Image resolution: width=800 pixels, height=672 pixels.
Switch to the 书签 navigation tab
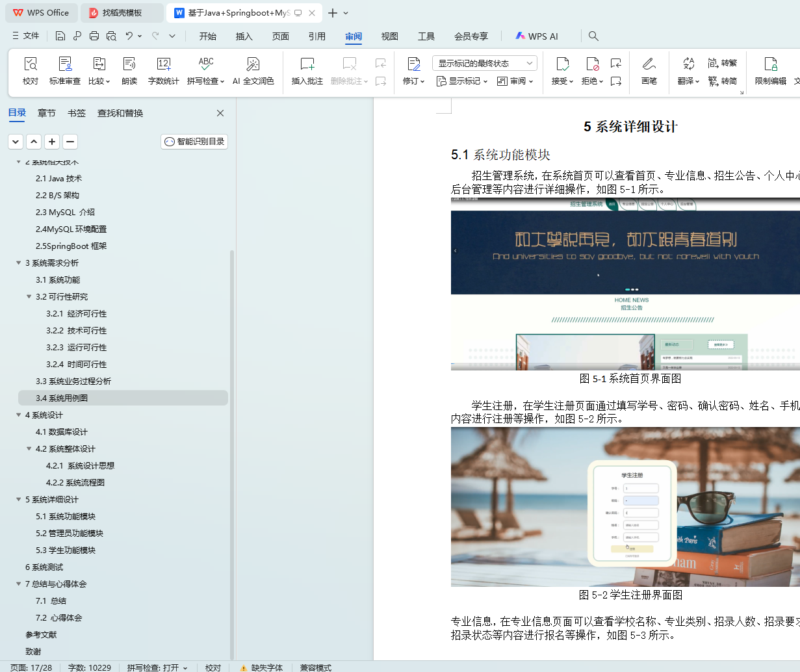77,113
